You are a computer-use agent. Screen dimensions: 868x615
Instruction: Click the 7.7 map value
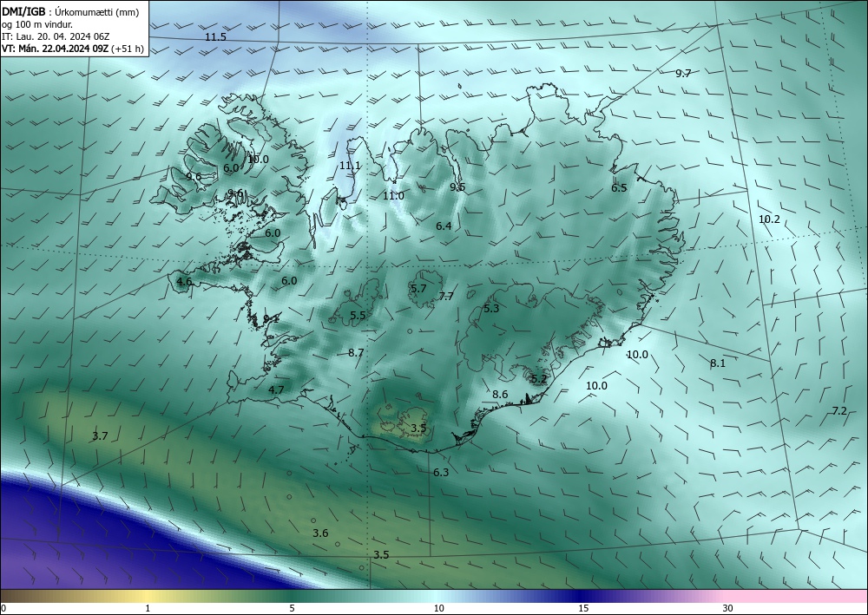tap(446, 297)
